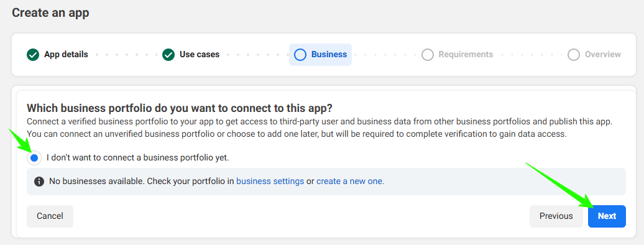Go to the Use cases step

[200, 55]
